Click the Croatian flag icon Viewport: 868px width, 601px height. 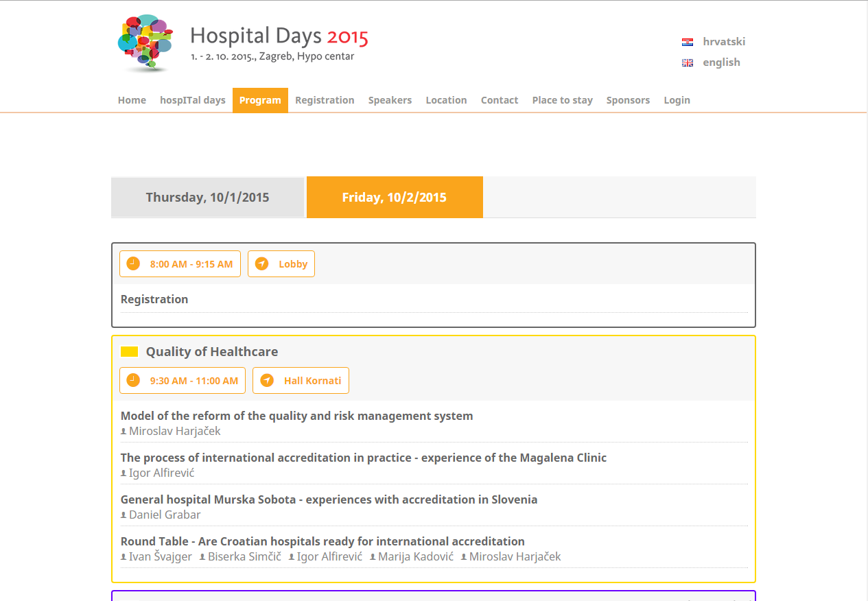pyautogui.click(x=688, y=42)
